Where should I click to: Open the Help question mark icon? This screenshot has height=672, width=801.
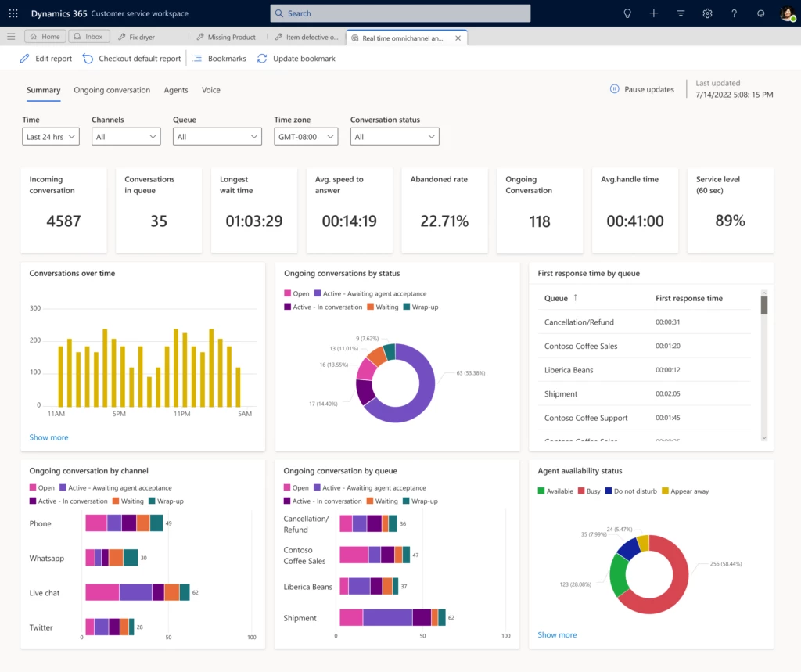coord(734,13)
